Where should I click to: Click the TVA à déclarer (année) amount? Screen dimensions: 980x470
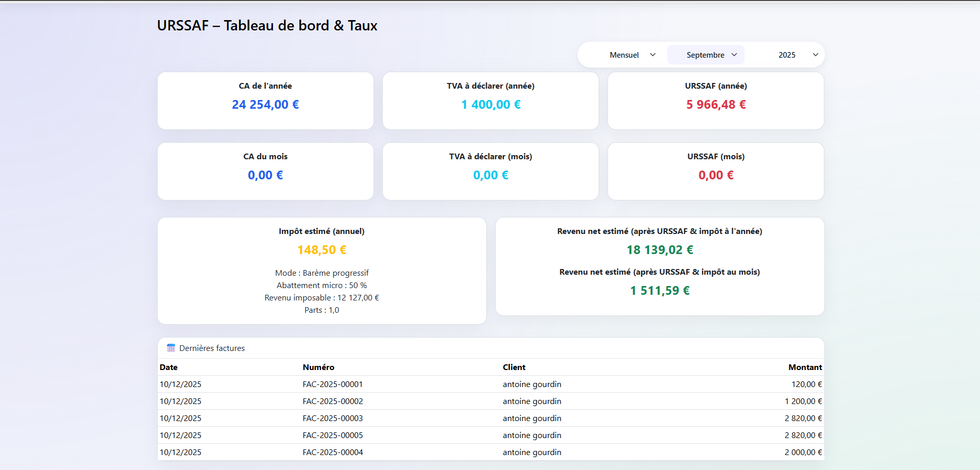[x=491, y=104]
